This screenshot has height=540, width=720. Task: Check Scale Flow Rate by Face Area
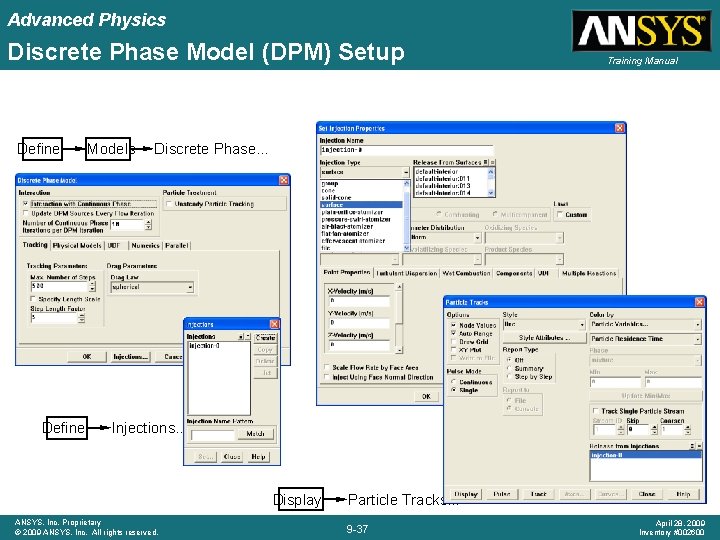[327, 367]
